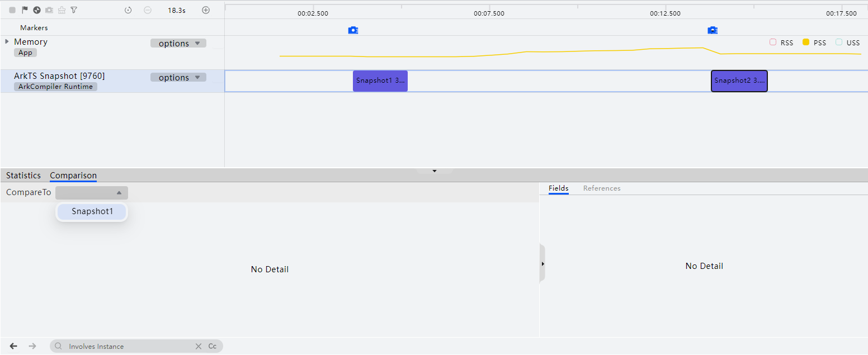Screen dimensions: 868x355
Task: Open the funnel filter icon in the toolbar
Action: coord(74,10)
